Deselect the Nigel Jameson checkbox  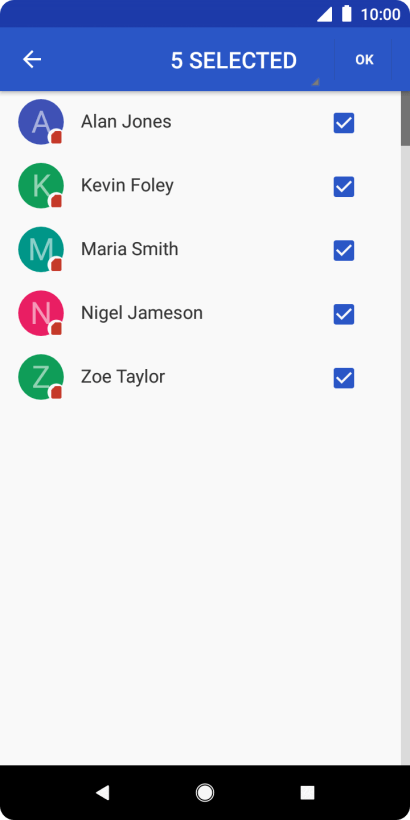[x=344, y=314]
